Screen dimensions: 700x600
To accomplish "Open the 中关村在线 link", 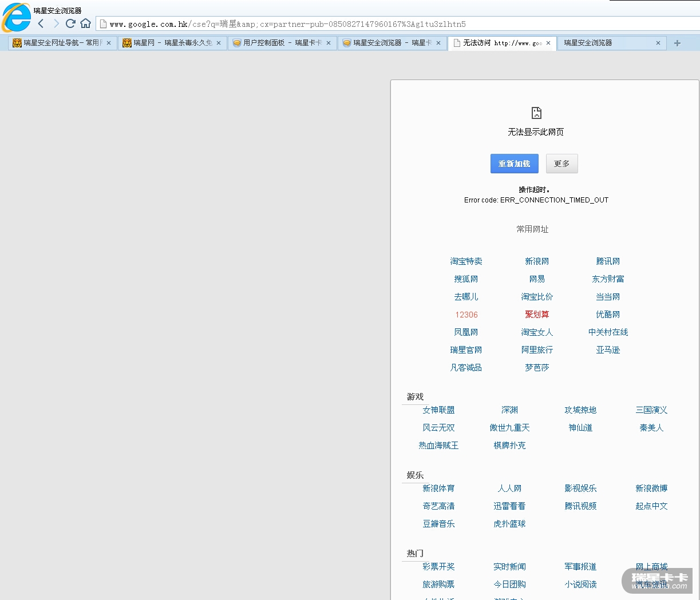I will click(608, 332).
